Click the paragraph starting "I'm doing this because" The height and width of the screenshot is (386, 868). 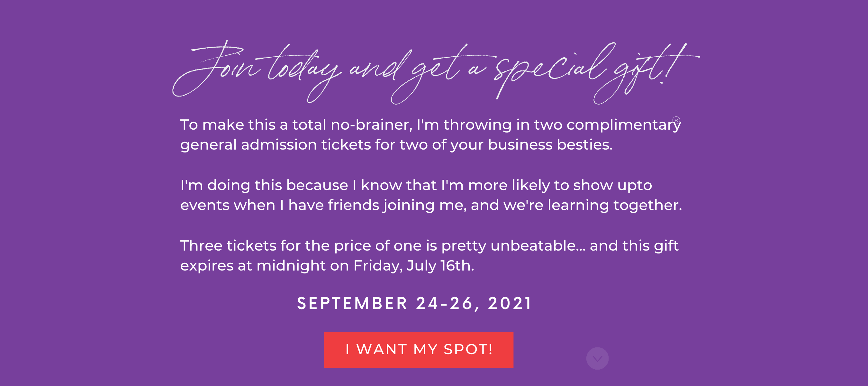[x=431, y=195]
